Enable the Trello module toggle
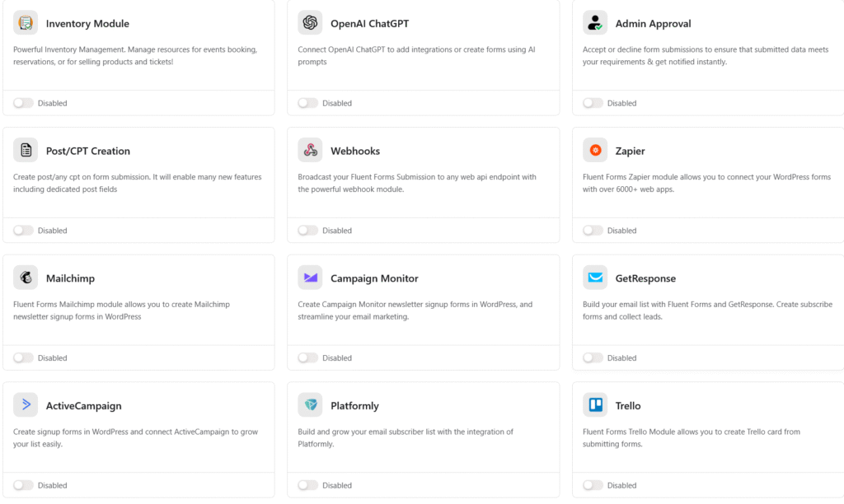Screen dimensions: 844x504 tap(593, 485)
